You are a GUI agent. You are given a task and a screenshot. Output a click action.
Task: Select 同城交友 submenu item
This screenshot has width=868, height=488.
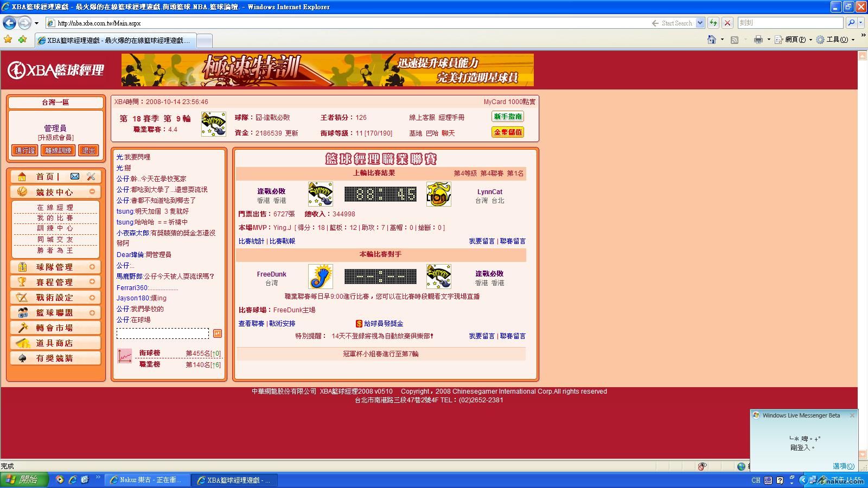pyautogui.click(x=55, y=239)
